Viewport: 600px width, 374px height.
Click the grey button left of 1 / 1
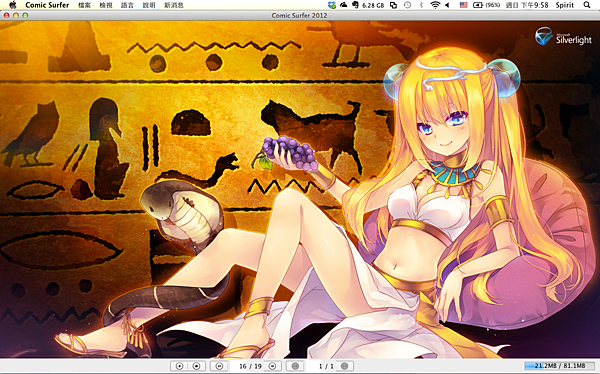pyautogui.click(x=295, y=366)
